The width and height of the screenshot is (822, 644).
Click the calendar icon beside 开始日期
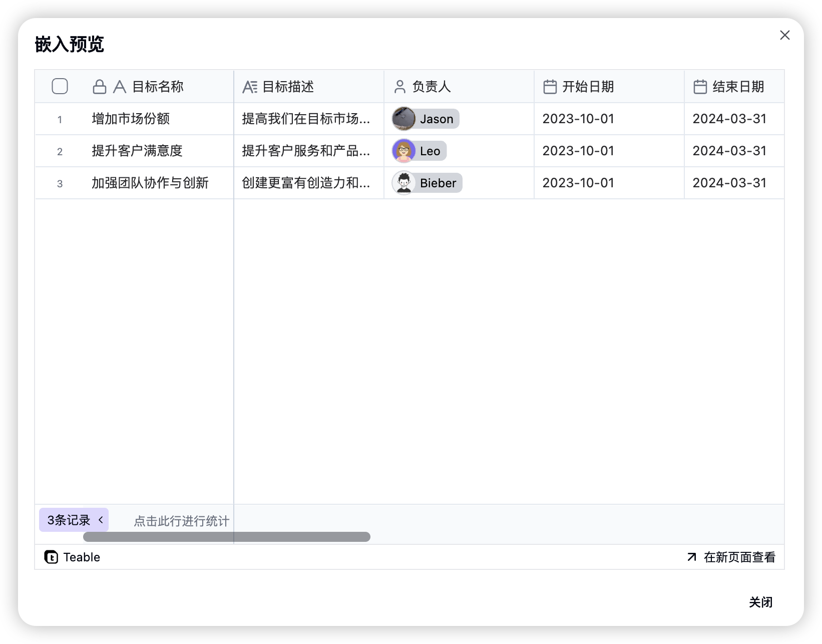[550, 87]
